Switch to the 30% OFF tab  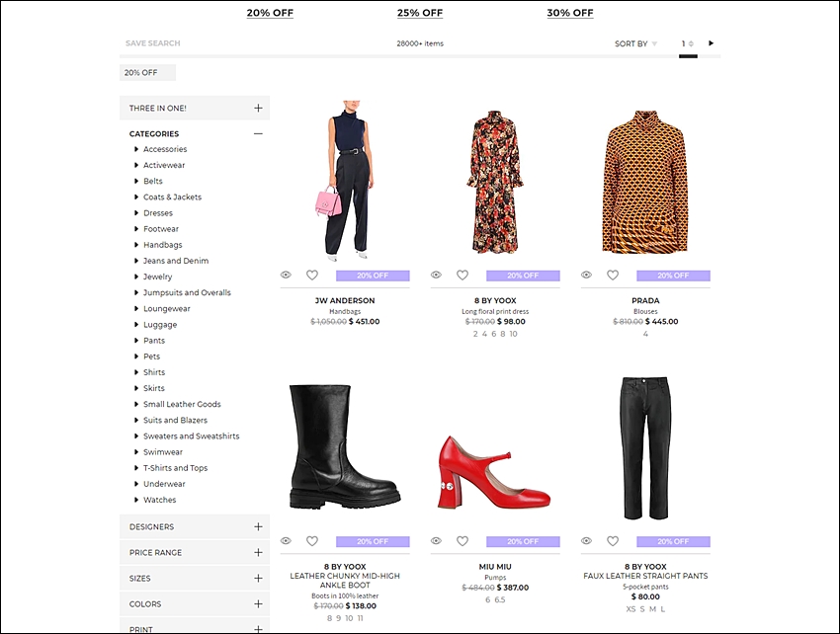tap(570, 13)
